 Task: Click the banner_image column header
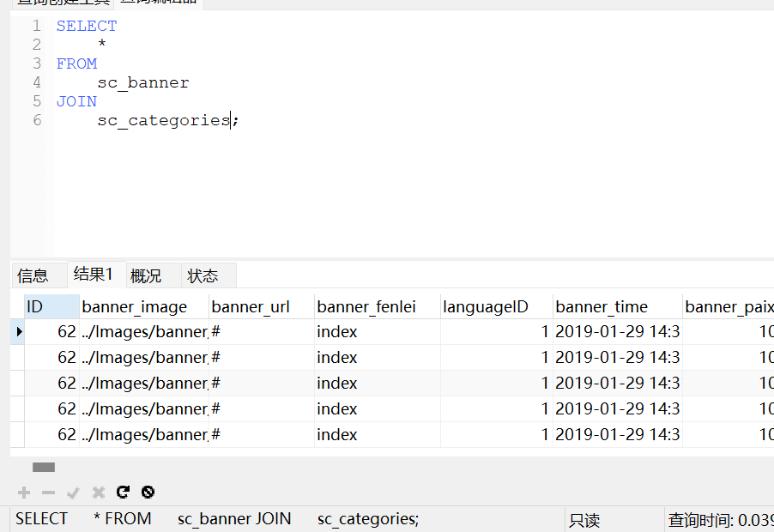[x=135, y=307]
